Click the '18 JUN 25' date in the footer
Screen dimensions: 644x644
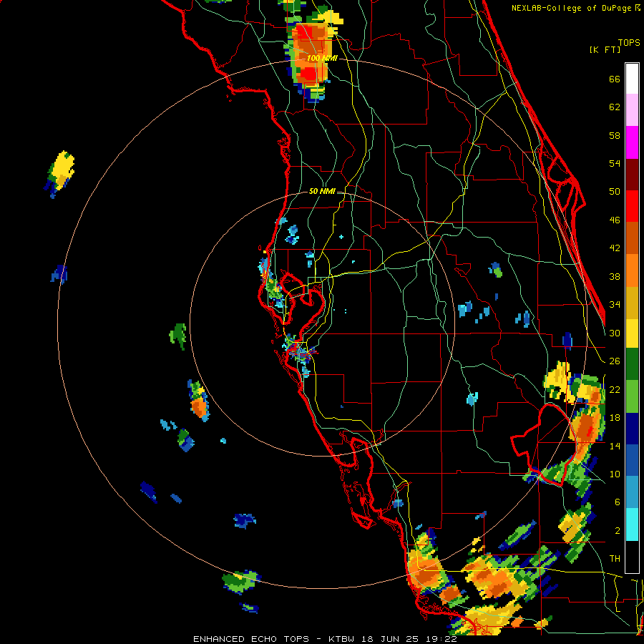[391, 639]
